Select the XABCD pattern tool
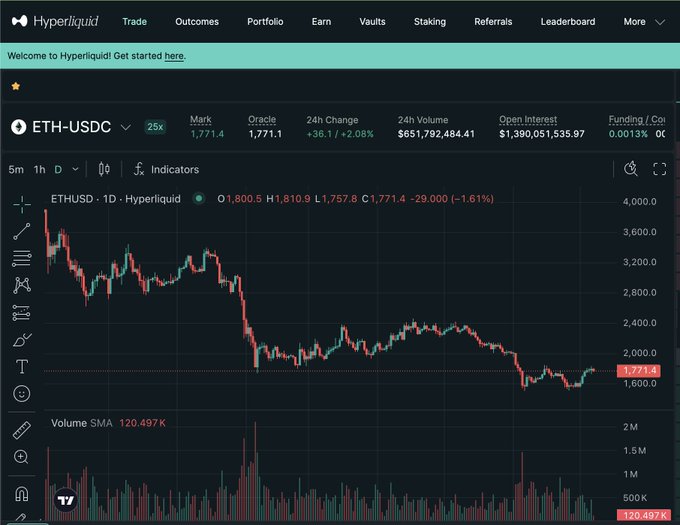 pyautogui.click(x=22, y=285)
